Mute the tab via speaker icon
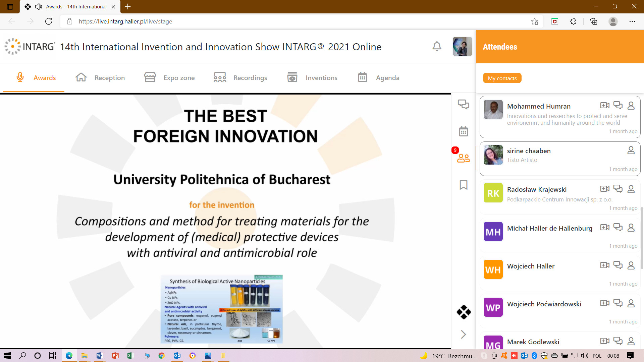This screenshot has width=644, height=362. tap(39, 7)
